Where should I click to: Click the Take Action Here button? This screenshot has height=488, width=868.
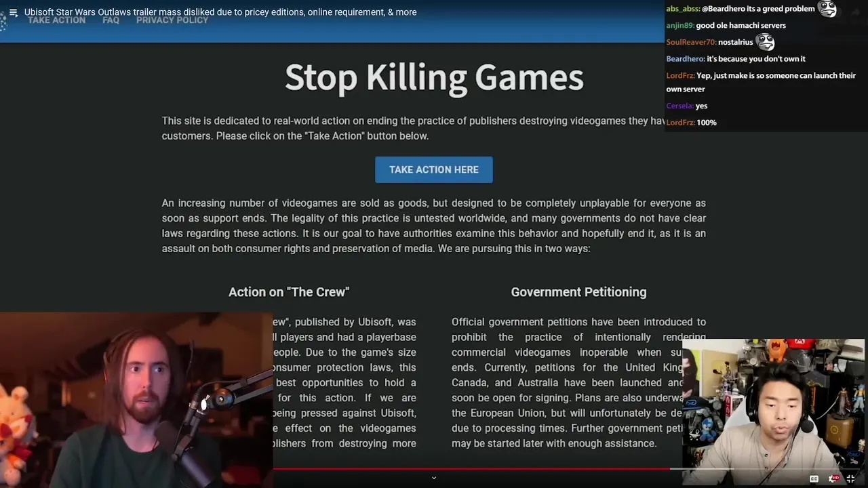tap(434, 169)
